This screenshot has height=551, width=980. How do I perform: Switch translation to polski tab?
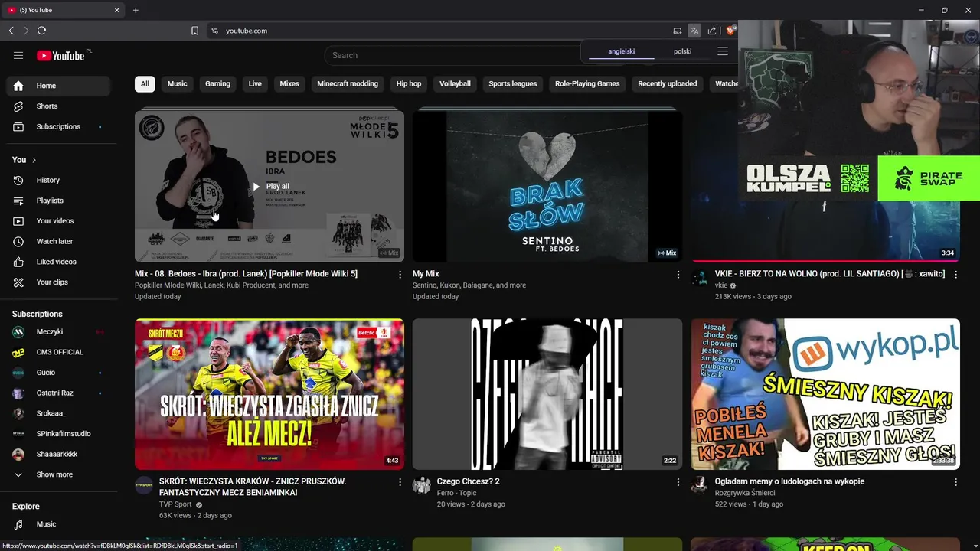click(683, 51)
